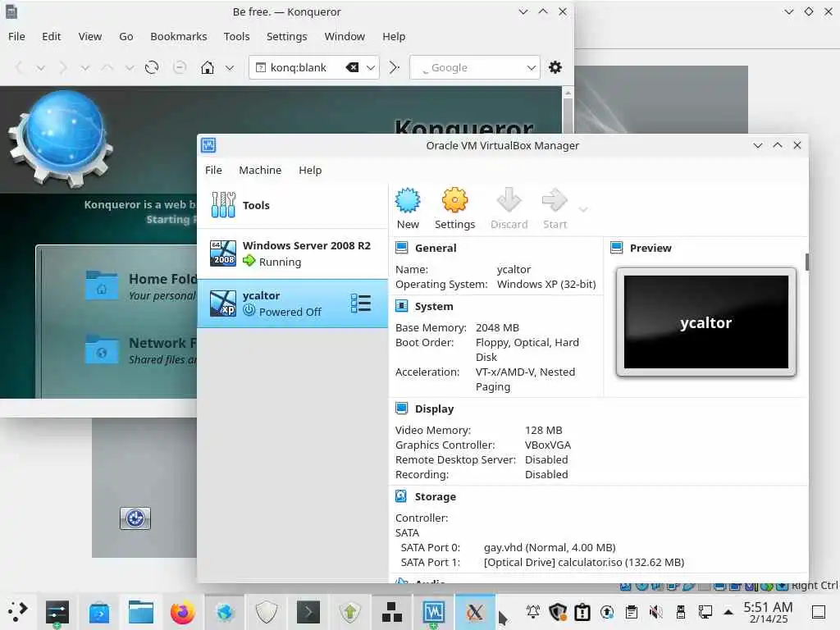Image resolution: width=840 pixels, height=630 pixels.
Task: Expand the location bar URL history dropdown
Action: [x=371, y=68]
